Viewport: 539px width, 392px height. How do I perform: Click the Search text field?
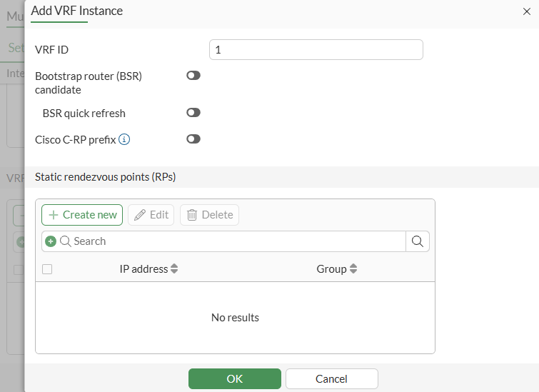(x=236, y=241)
